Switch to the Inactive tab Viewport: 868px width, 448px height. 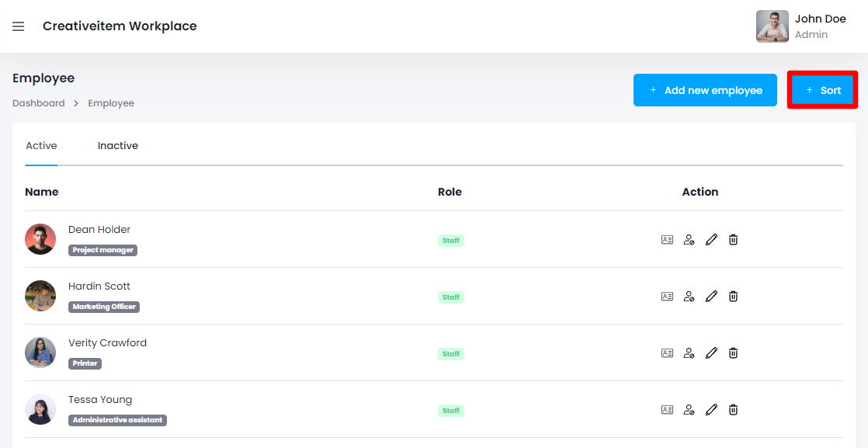pos(118,146)
